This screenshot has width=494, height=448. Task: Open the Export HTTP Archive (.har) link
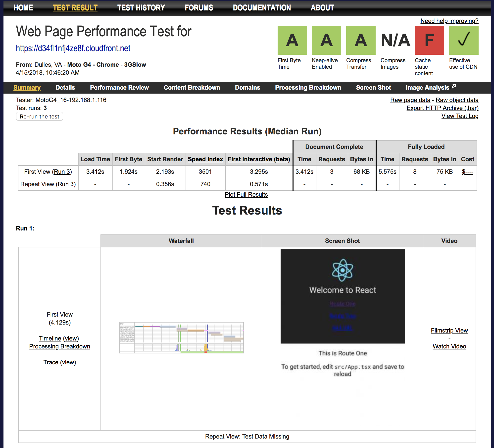pyautogui.click(x=442, y=108)
